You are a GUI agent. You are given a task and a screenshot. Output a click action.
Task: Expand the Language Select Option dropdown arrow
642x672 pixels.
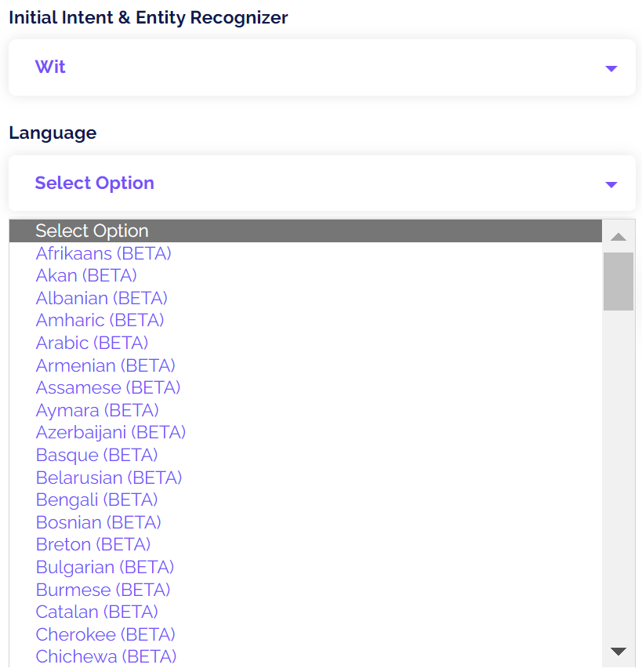[x=611, y=184]
